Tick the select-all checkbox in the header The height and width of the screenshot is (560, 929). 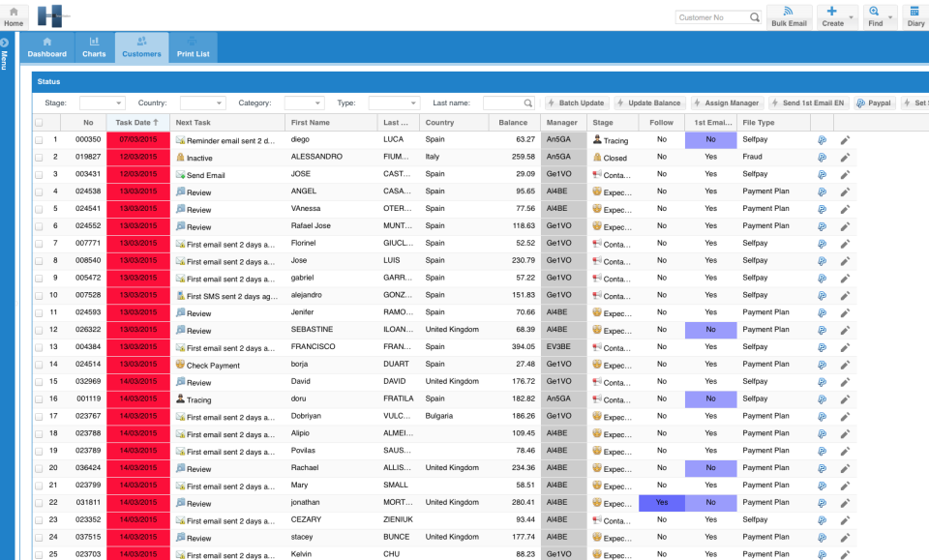(41, 122)
